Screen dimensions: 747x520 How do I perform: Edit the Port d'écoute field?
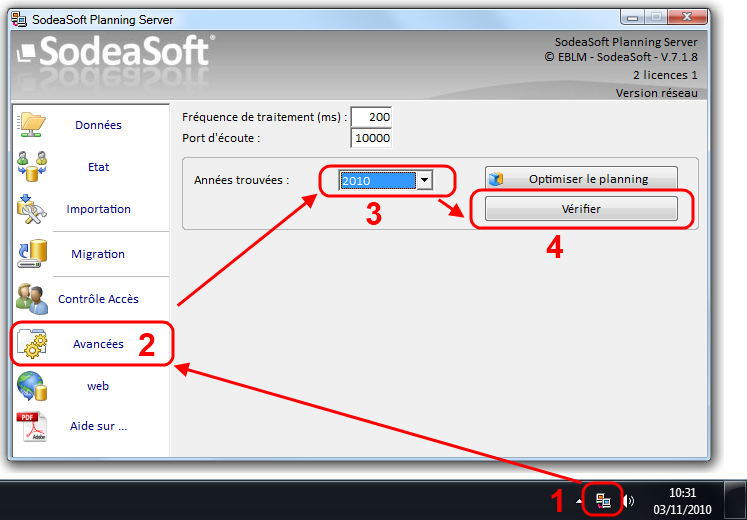coord(371,138)
